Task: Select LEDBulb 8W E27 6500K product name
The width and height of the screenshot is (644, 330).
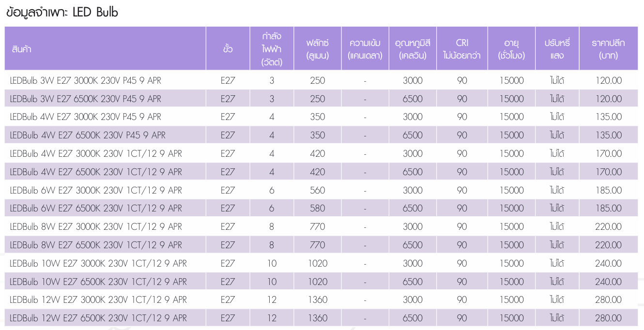Action: tap(96, 245)
